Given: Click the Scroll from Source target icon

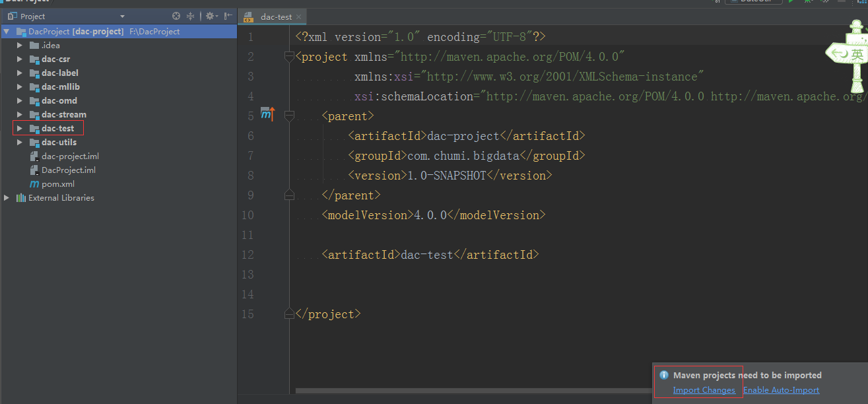Looking at the screenshot, I should click(x=176, y=16).
